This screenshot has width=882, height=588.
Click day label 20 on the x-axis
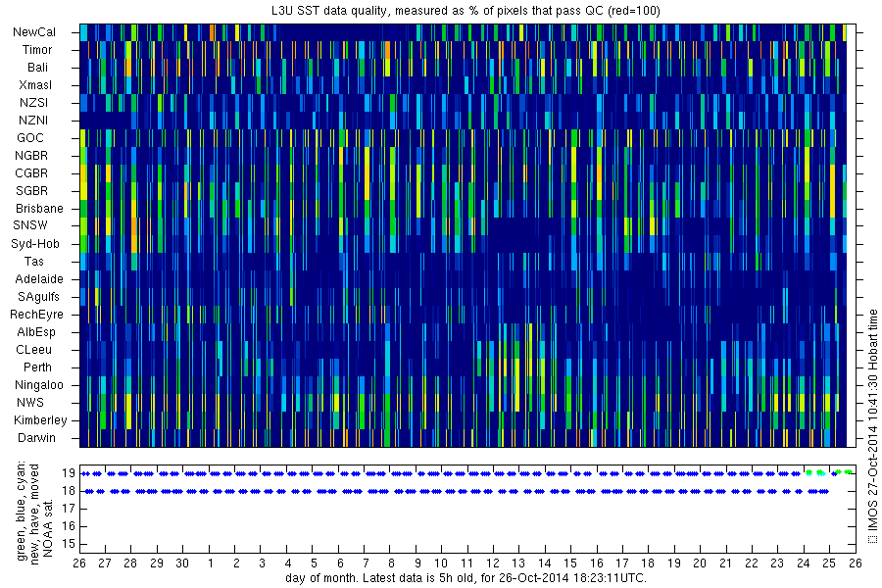tap(700, 563)
